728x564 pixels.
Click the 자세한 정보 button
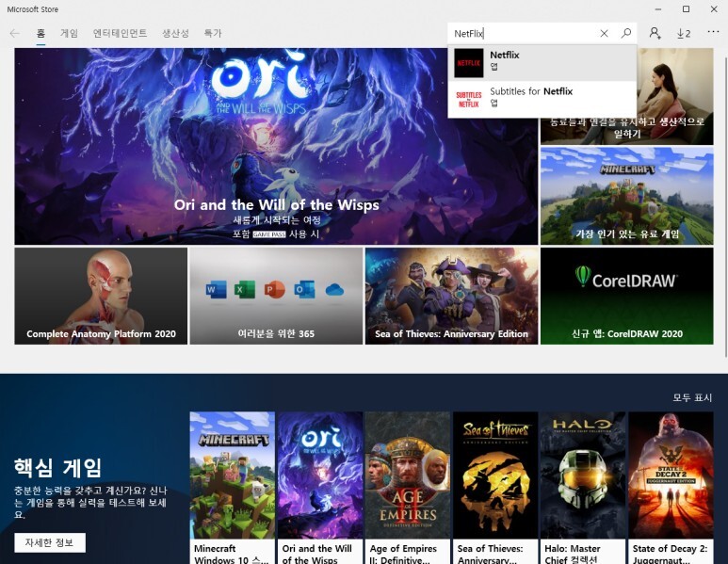point(50,542)
